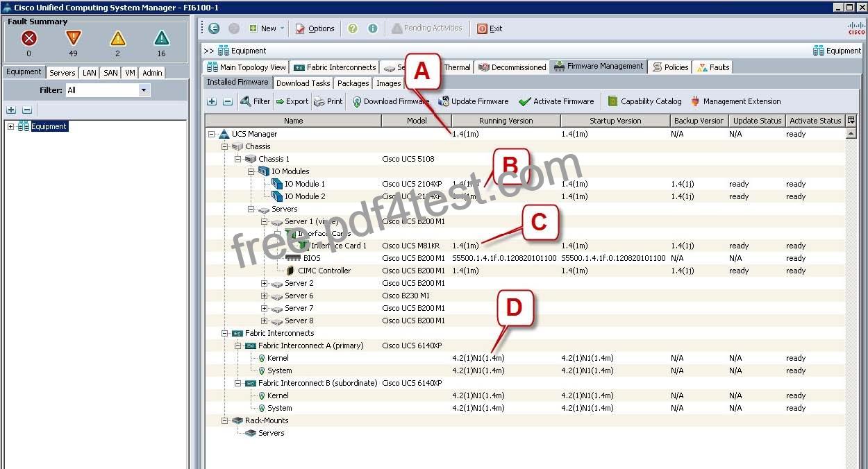This screenshot has height=469, width=868.
Task: Switch to the SAN navigation tab
Action: 110,72
